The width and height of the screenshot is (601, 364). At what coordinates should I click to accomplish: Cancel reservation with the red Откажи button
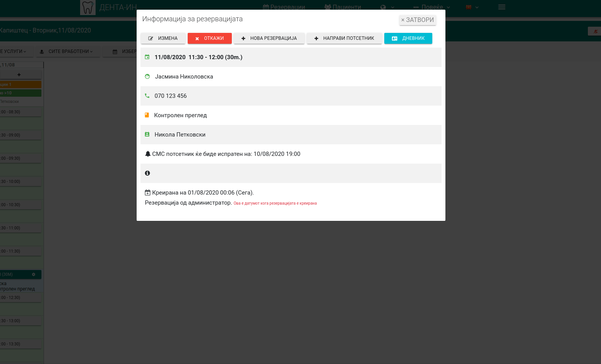(x=209, y=38)
